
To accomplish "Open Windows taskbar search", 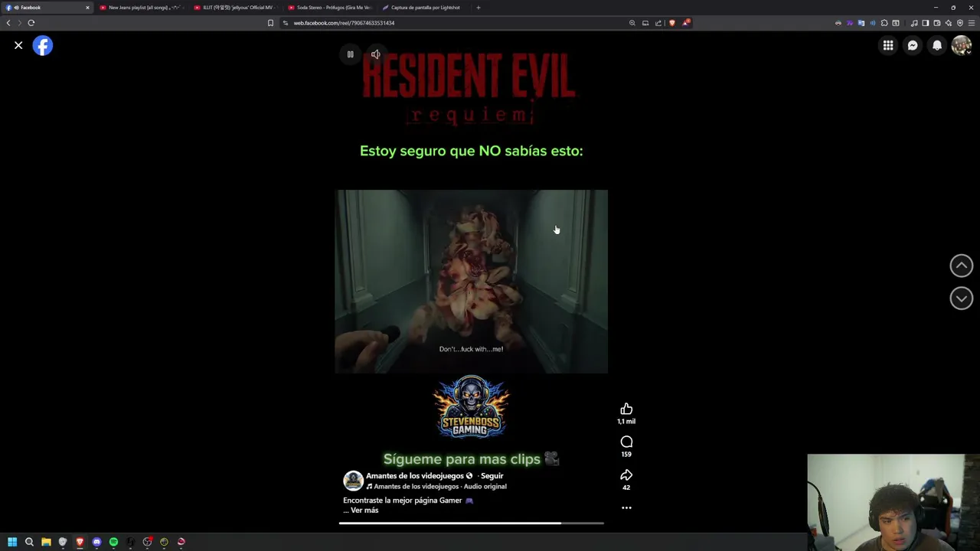I will 29,542.
